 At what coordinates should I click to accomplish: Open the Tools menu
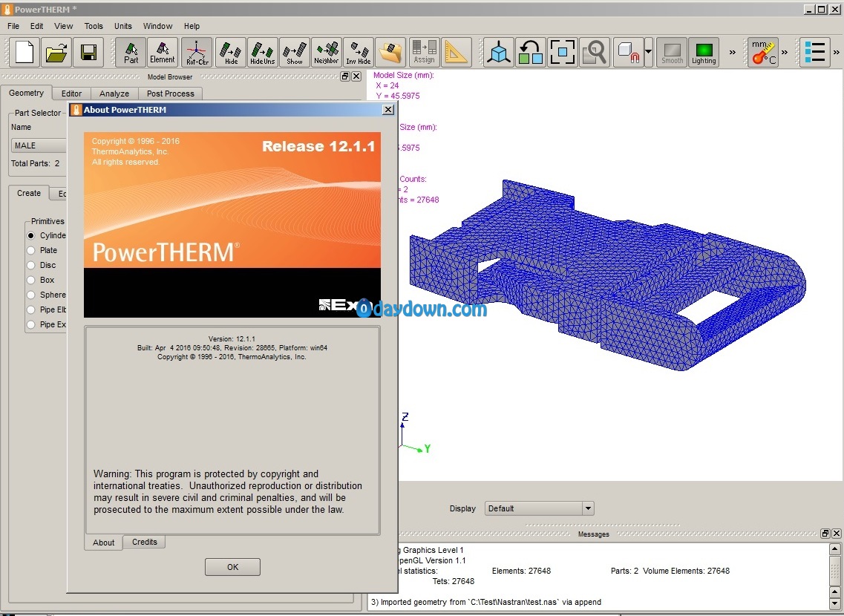[94, 26]
